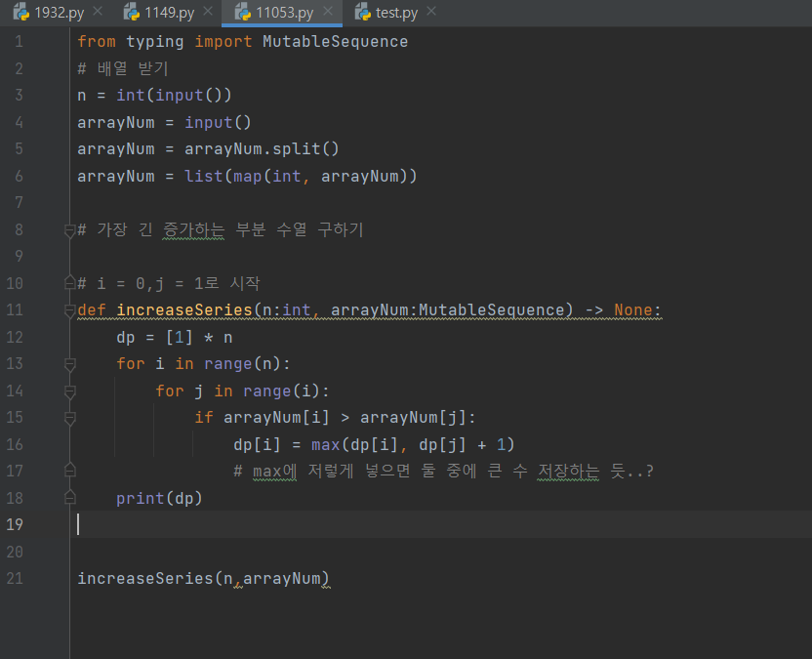Screen dimensions: 812x659
Task: Collapse the 'for j in range(i)' loop fold
Action: pyautogui.click(x=70, y=391)
